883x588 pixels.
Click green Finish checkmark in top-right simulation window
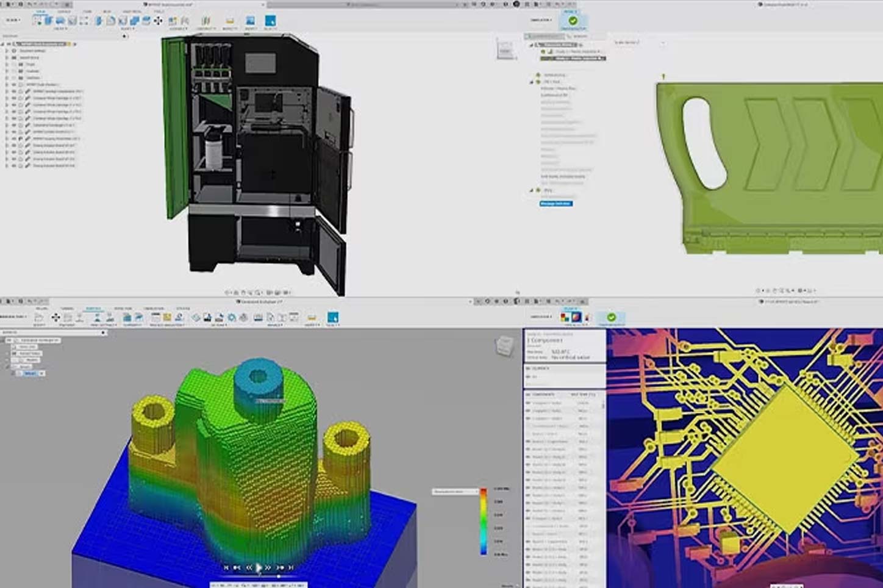point(573,21)
